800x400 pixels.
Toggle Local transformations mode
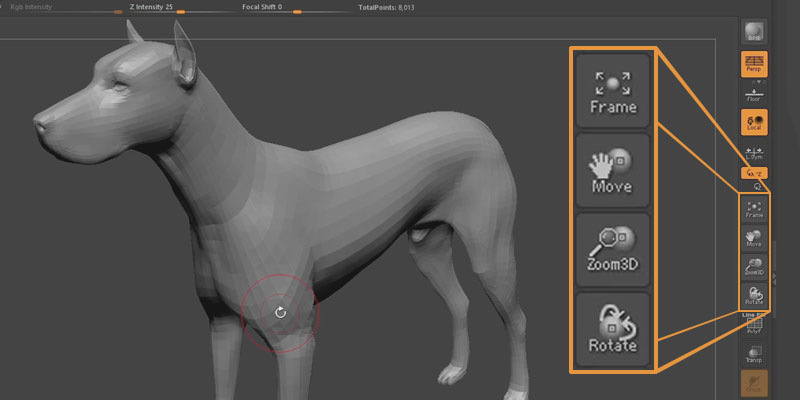[754, 122]
